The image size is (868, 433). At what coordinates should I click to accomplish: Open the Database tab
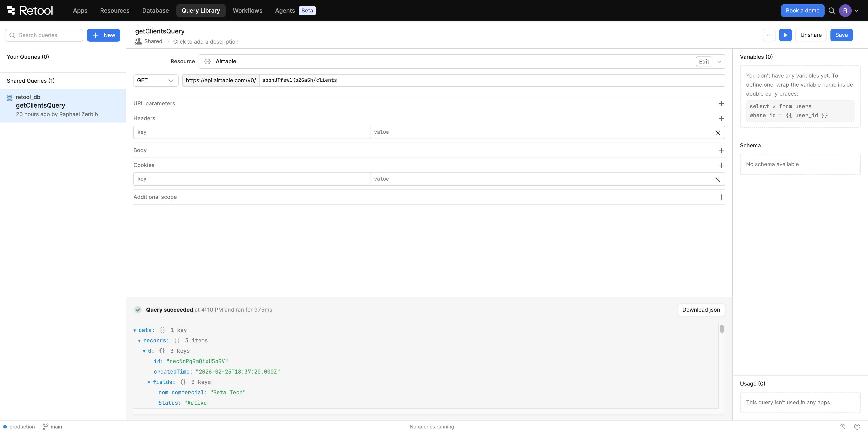tap(155, 10)
